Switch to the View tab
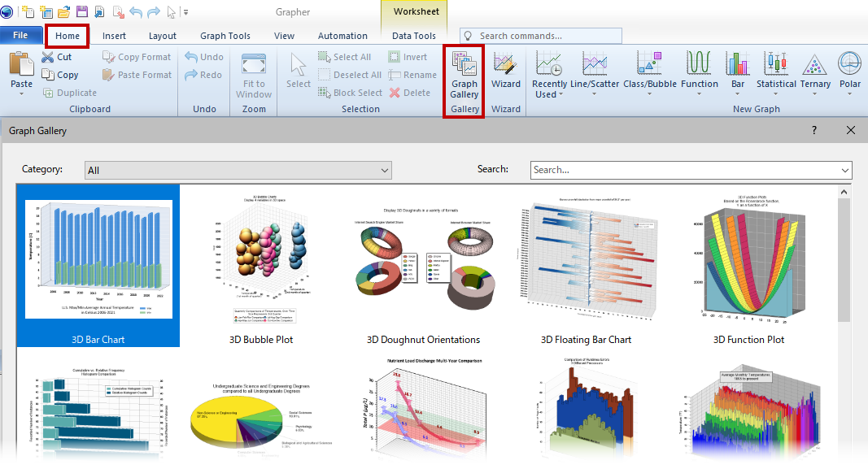Image resolution: width=868 pixels, height=469 pixels. pos(284,36)
